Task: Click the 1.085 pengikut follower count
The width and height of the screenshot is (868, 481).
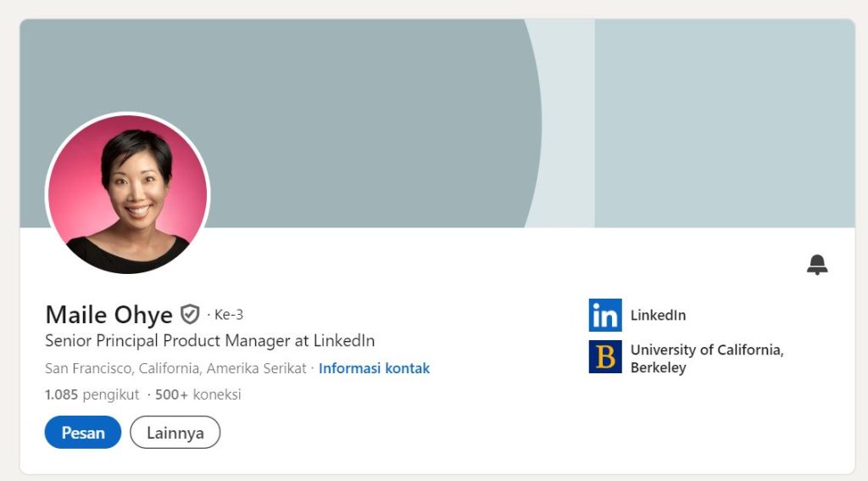Action: click(x=92, y=394)
